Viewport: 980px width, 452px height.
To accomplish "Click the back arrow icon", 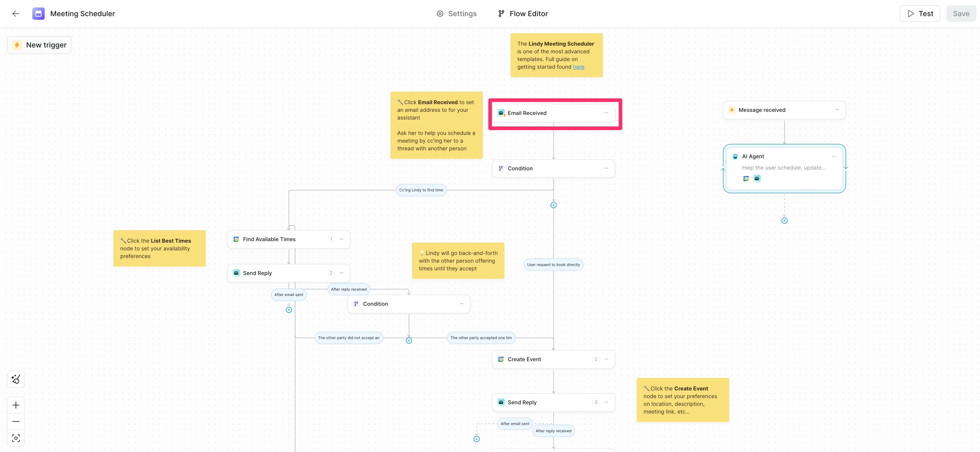I will point(16,14).
